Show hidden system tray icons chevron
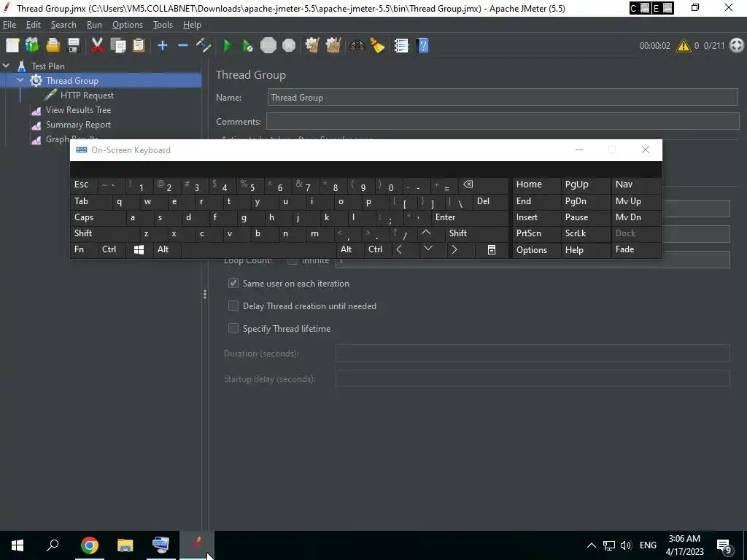This screenshot has height=560, width=747. (x=591, y=545)
